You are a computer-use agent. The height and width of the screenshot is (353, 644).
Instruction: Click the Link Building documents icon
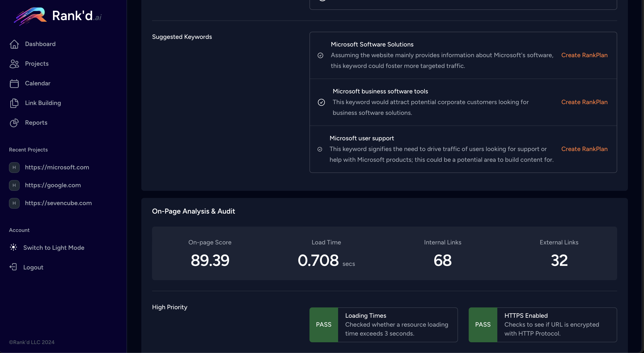pyautogui.click(x=14, y=103)
